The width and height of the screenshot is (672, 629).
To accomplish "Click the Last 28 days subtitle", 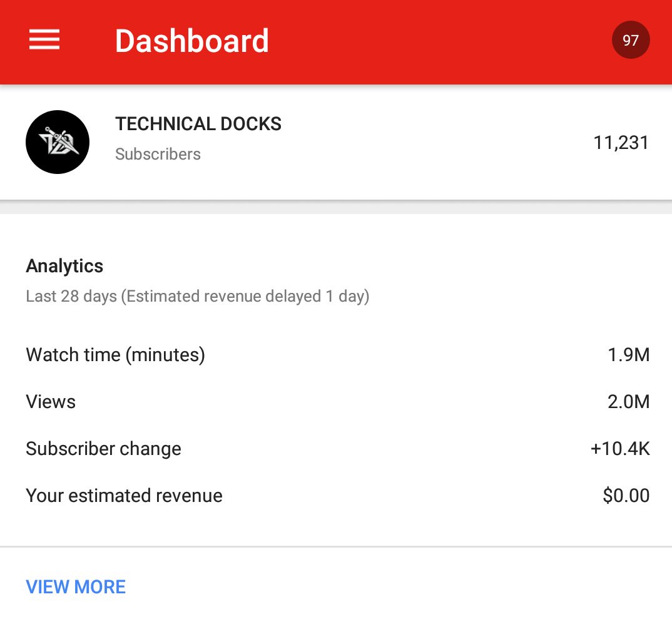I will (x=198, y=296).
